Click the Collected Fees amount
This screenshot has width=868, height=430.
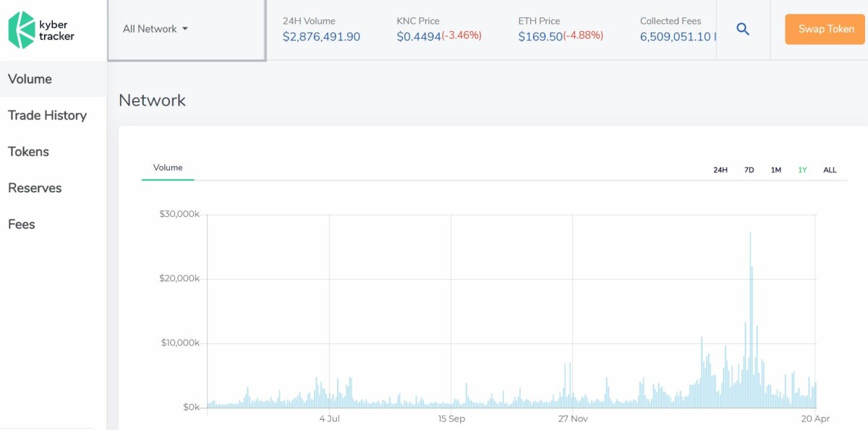coord(676,37)
